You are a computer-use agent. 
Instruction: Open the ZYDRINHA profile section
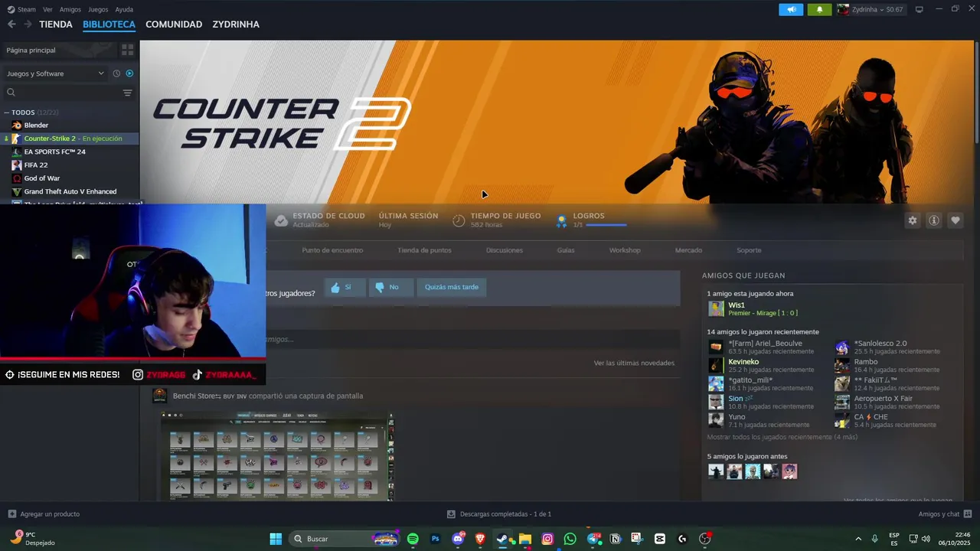point(236,24)
